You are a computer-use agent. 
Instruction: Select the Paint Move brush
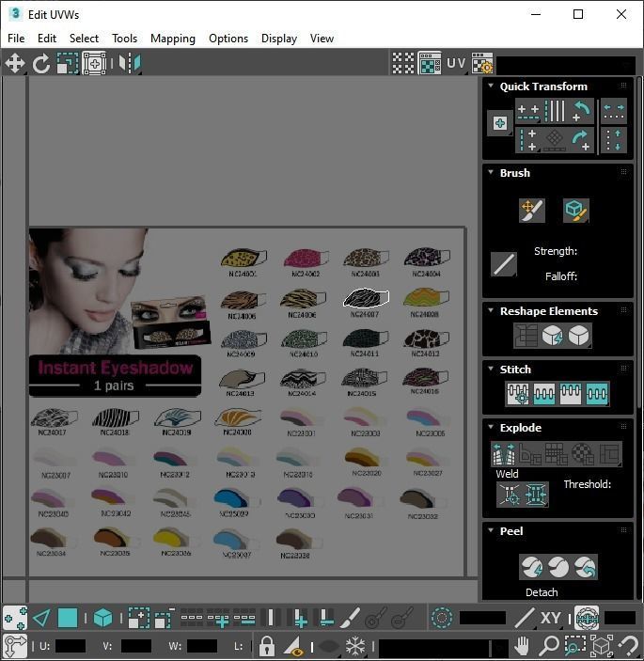pyautogui.click(x=531, y=210)
